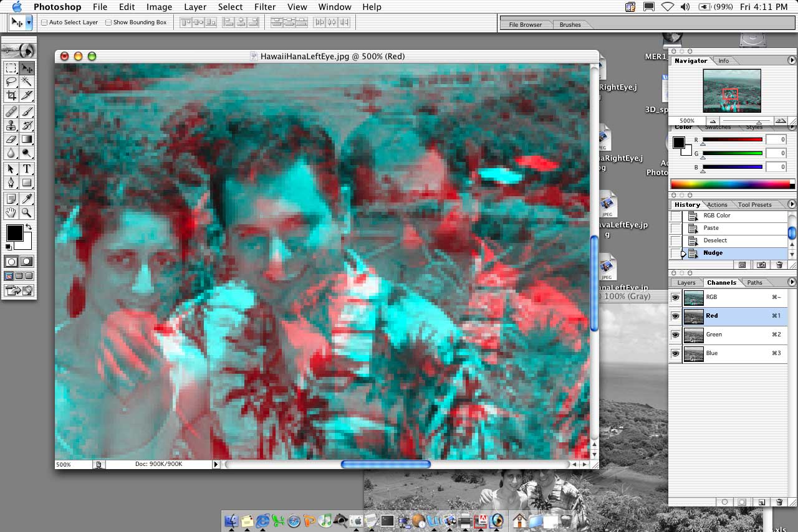Activate the Zoom magnifier tool

click(27, 212)
